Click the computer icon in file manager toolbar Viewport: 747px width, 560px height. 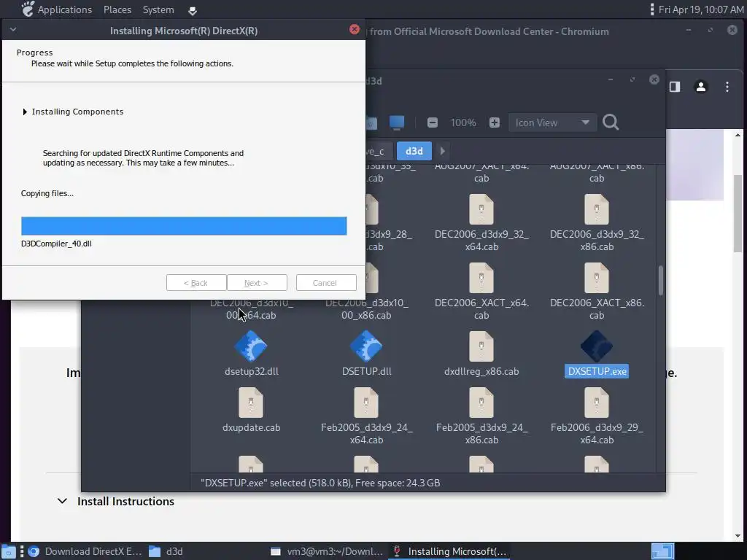(x=396, y=122)
